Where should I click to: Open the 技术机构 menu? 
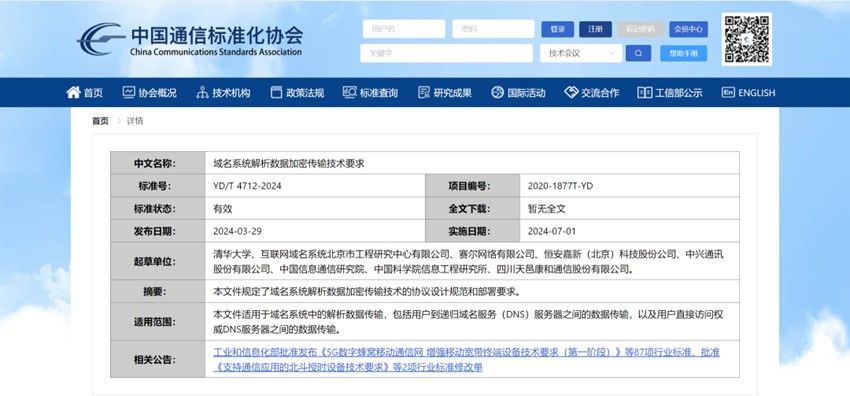(x=223, y=93)
